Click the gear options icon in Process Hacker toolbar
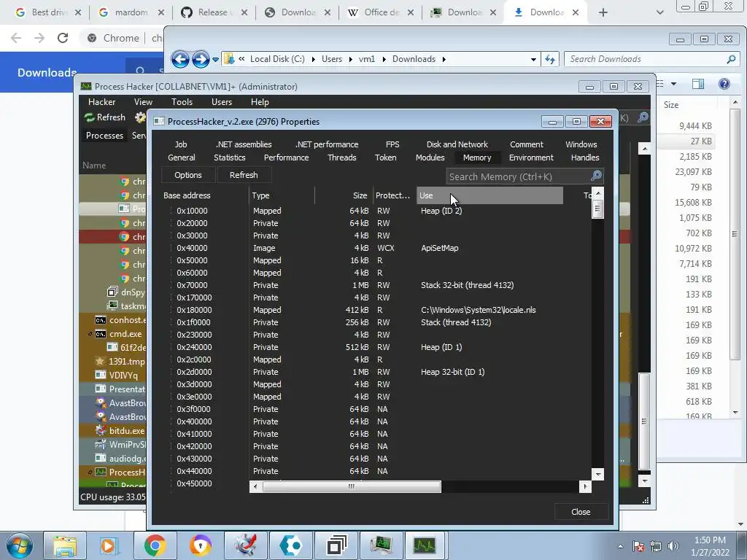 tap(139, 117)
